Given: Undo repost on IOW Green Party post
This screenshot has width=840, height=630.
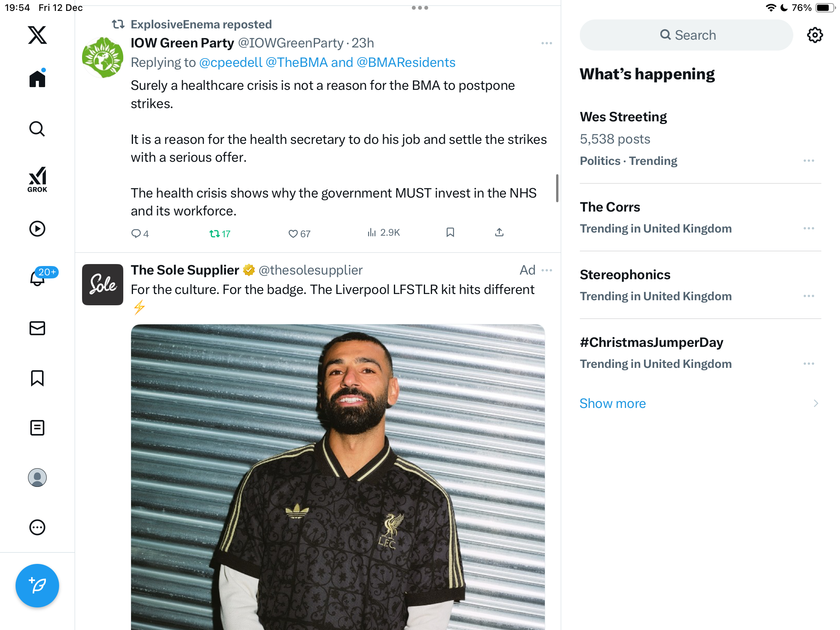Looking at the screenshot, I should (215, 233).
